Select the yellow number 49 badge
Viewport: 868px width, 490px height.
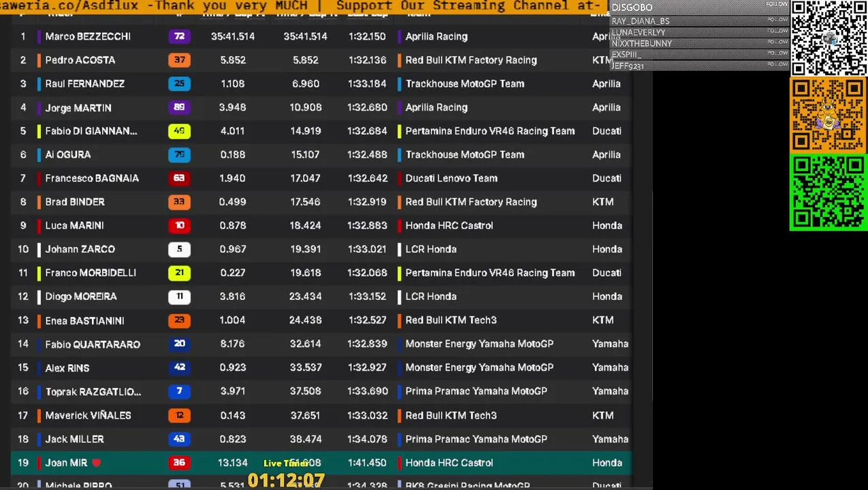tap(179, 131)
